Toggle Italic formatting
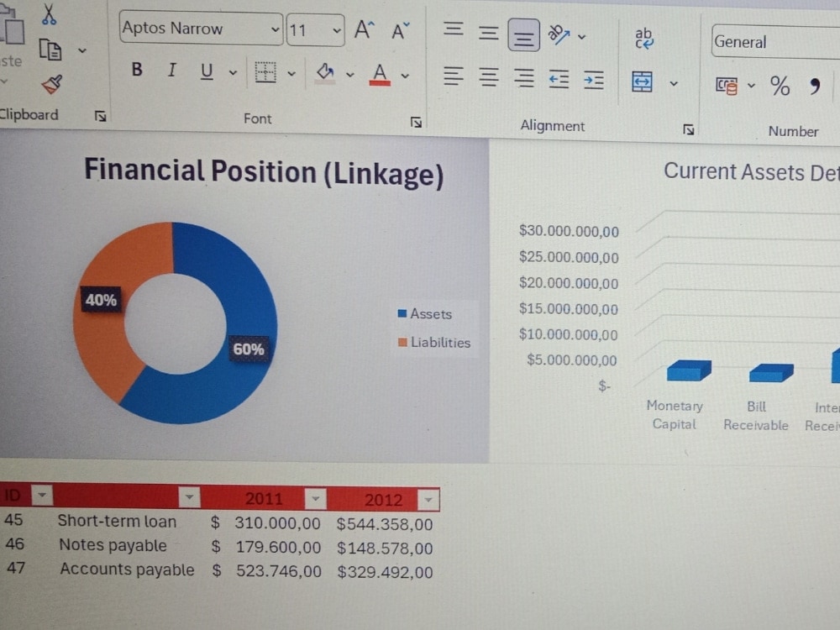This screenshot has height=630, width=840. click(x=171, y=70)
